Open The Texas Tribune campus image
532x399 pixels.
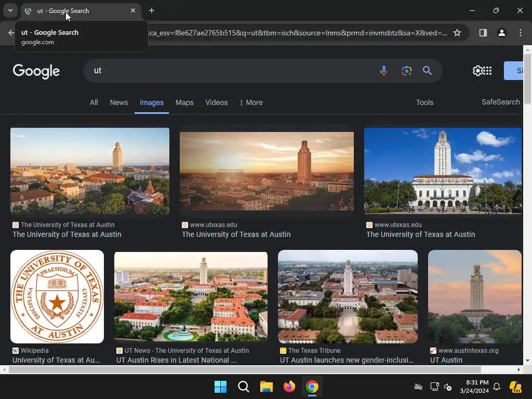coord(348,297)
